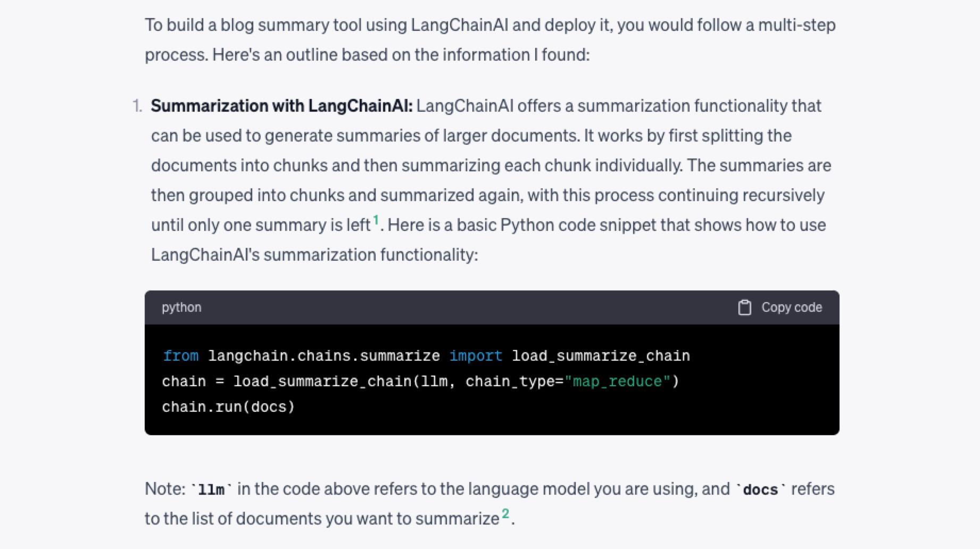
Task: Select the map_reduce string in the code
Action: (x=617, y=381)
